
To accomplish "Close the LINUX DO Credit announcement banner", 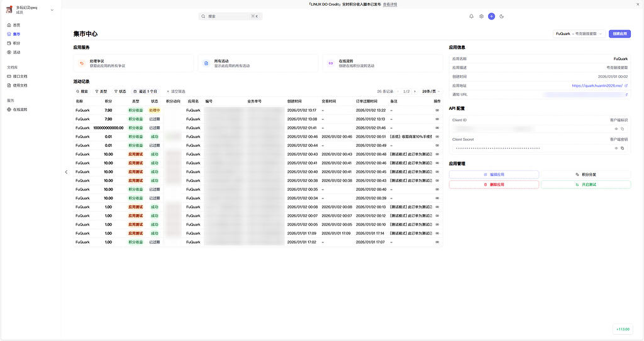I will pos(638,4).
